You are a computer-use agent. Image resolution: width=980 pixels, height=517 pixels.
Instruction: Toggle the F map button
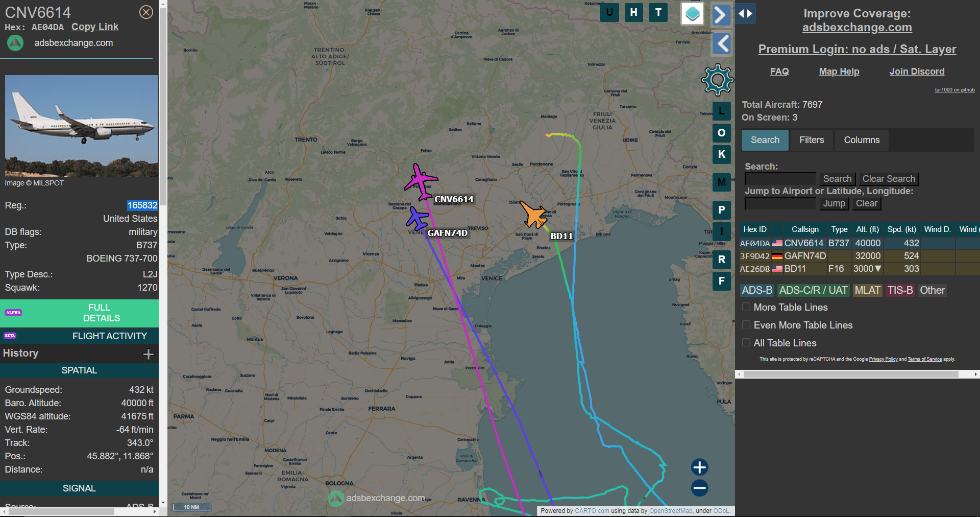[721, 281]
